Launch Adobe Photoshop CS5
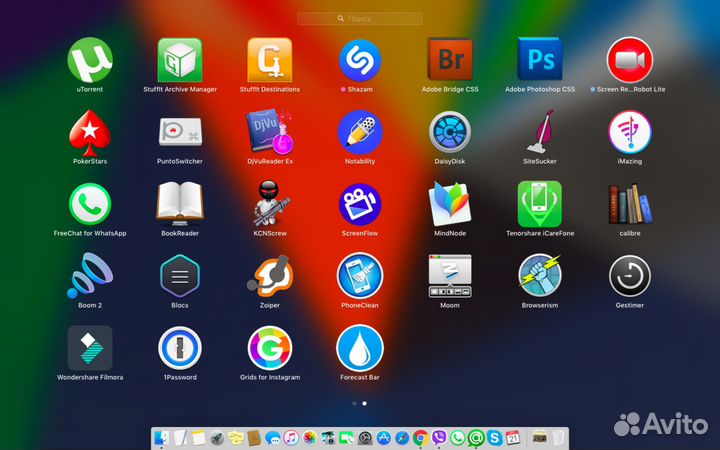Viewport: 720px width, 450px height. coord(540,59)
